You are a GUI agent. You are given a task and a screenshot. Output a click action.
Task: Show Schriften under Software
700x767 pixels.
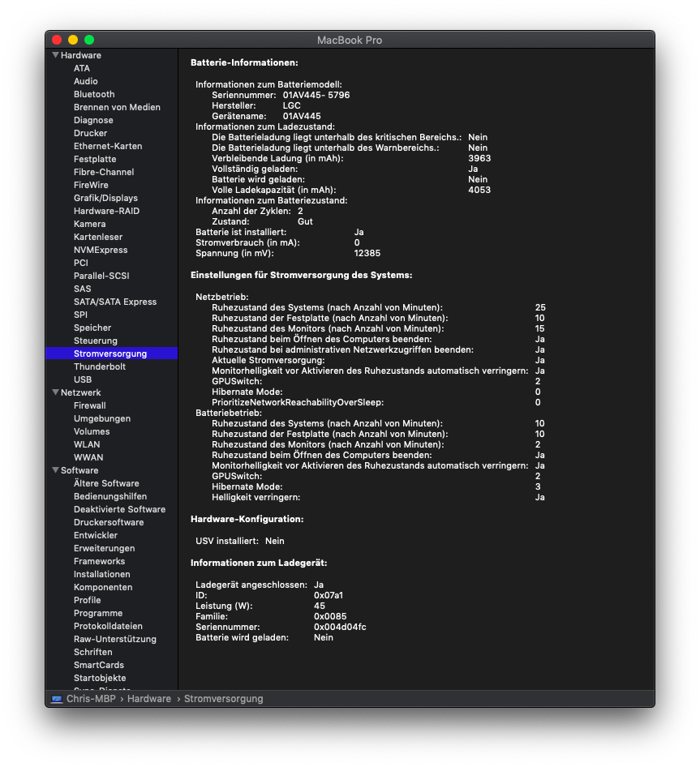click(93, 652)
